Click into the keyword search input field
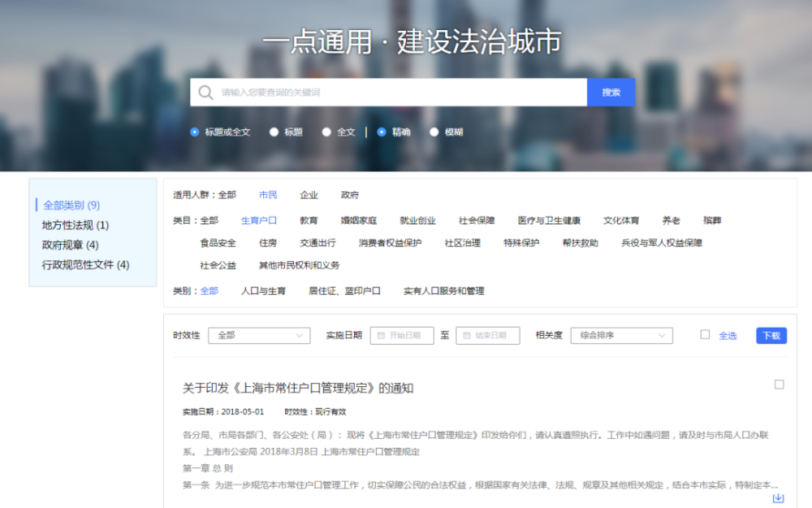 click(398, 93)
